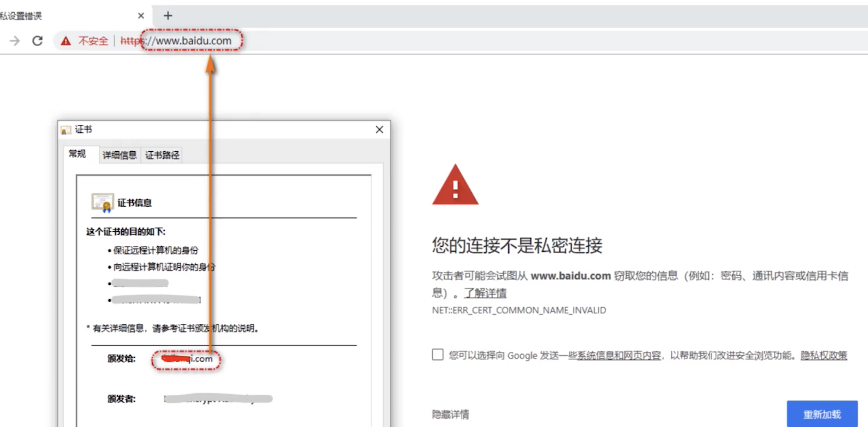868x427 pixels.
Task: Click the certificate dialog title bar icon
Action: (66, 130)
